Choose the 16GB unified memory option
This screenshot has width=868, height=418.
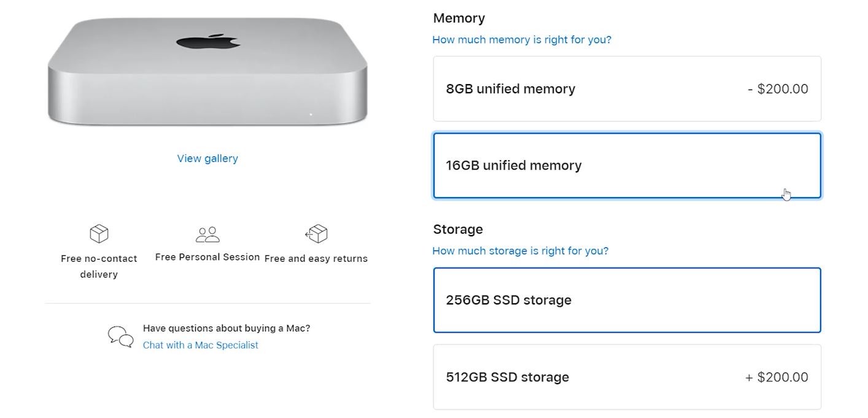pyautogui.click(x=627, y=166)
